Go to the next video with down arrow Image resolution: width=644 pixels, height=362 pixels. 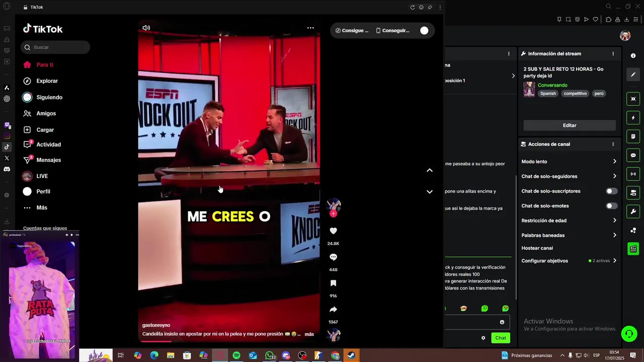tap(430, 192)
